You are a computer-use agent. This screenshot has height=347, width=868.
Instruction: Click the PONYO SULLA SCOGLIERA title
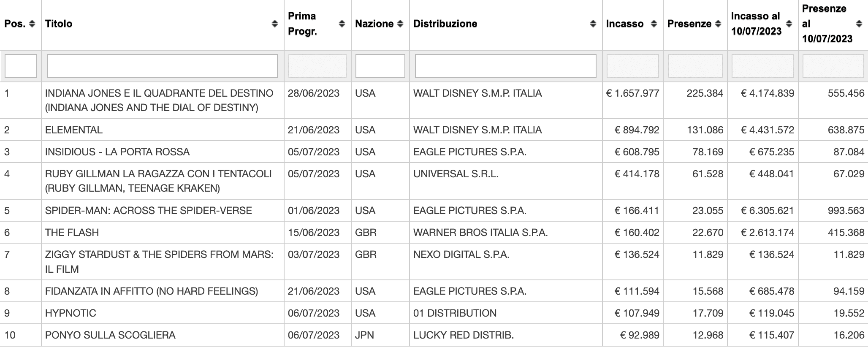point(110,335)
